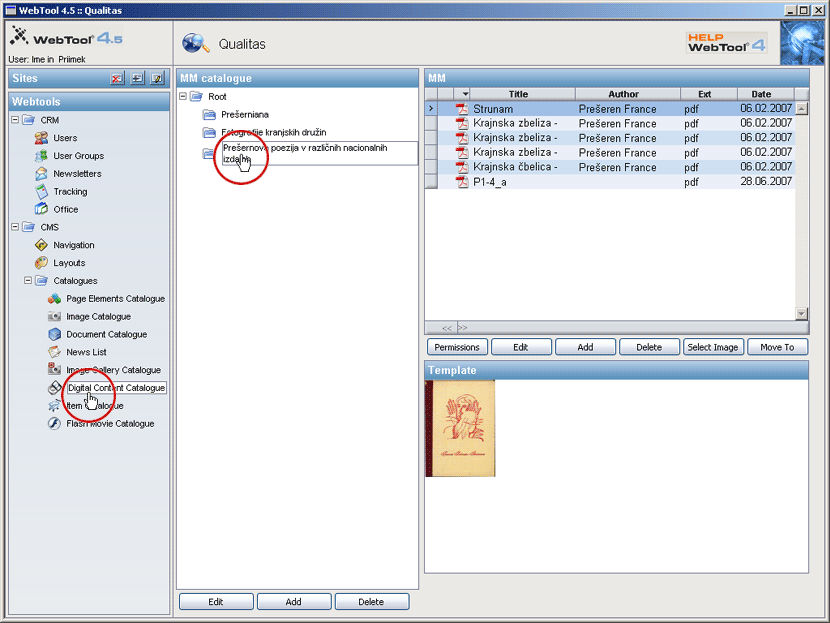Collapse the Catalogues tree node
Image resolution: width=830 pixels, height=623 pixels.
[x=29, y=281]
